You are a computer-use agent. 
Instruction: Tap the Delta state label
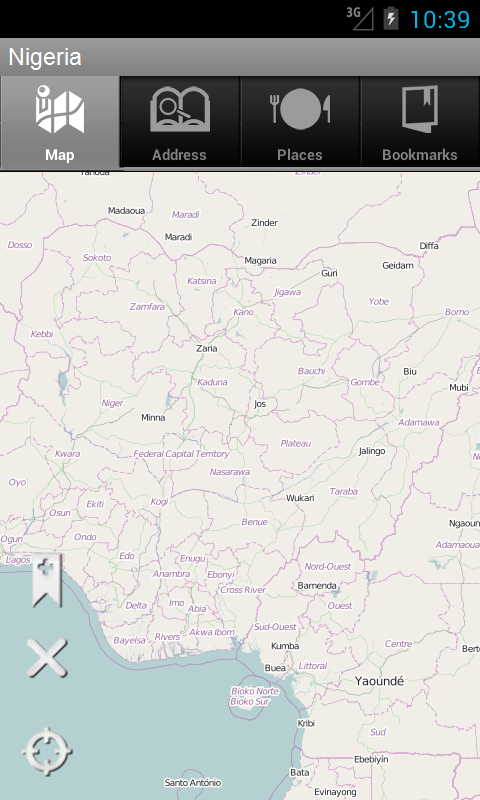tap(136, 606)
